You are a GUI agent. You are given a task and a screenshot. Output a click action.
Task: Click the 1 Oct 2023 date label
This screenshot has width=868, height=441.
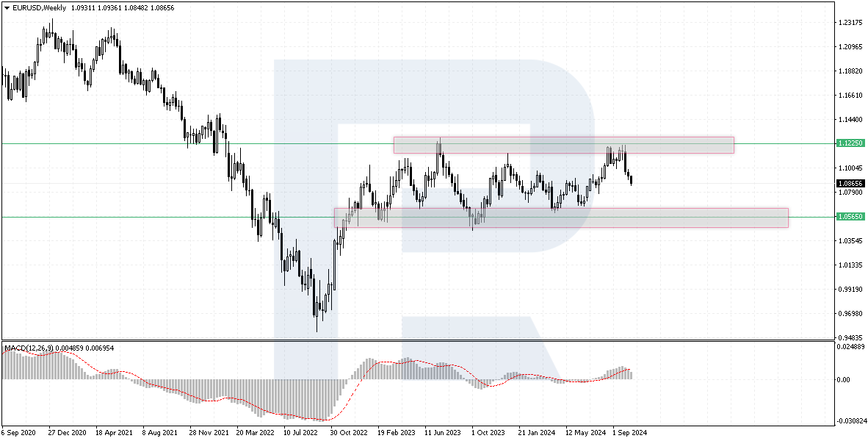tap(489, 431)
